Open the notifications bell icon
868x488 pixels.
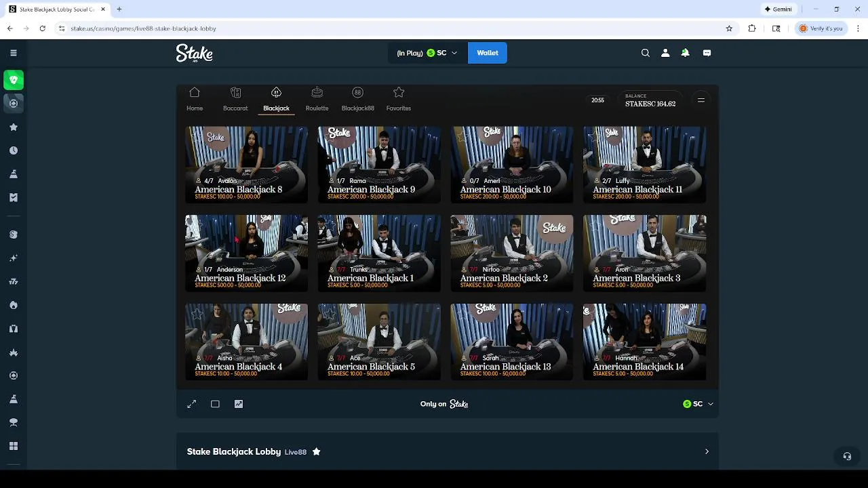pos(686,53)
